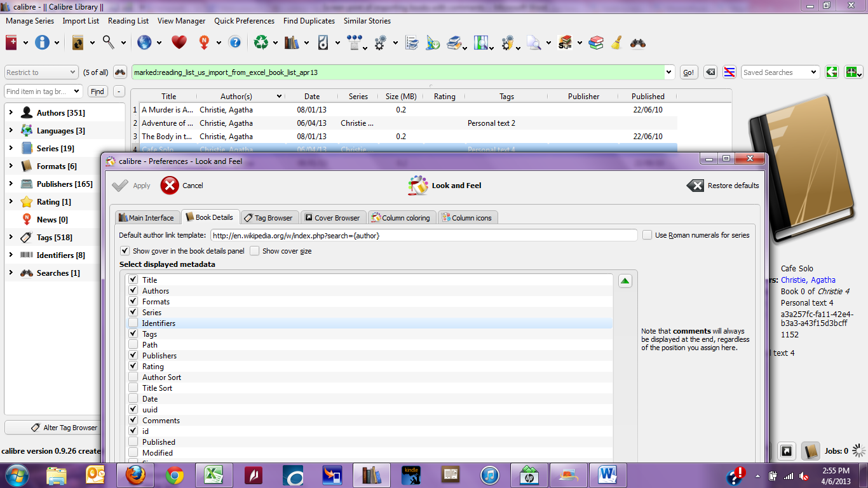Expand the Publishers [165] category
The width and height of the screenshot is (868, 488).
click(11, 184)
